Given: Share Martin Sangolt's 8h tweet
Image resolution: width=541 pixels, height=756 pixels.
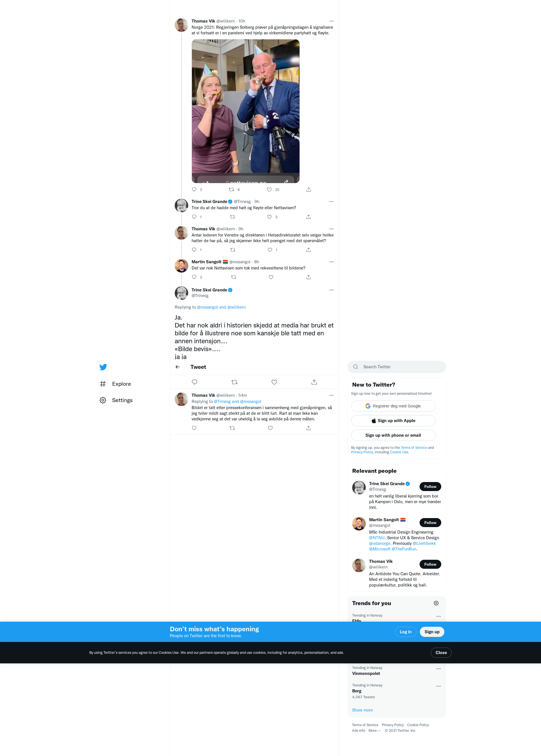Looking at the screenshot, I should click(x=309, y=277).
